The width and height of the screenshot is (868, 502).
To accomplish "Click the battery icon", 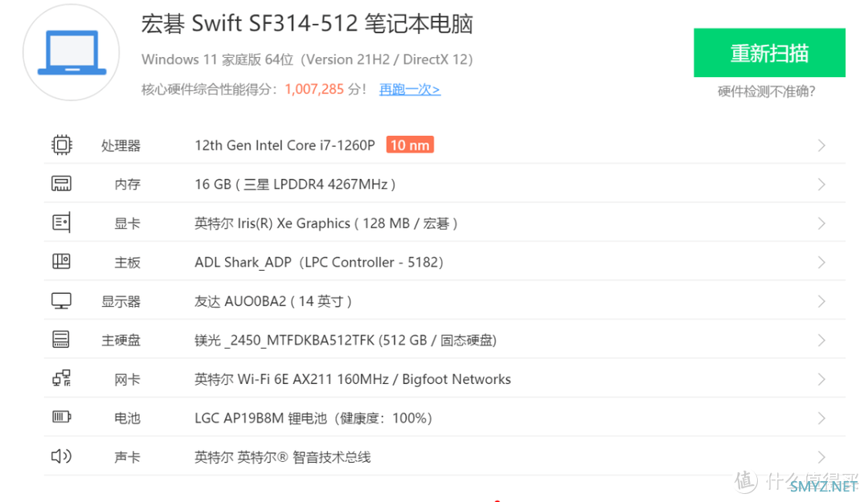I will pos(61,417).
